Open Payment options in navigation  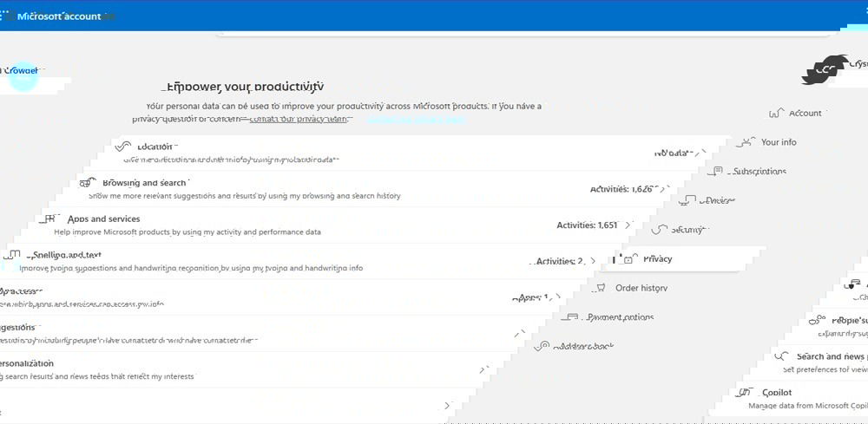(620, 317)
